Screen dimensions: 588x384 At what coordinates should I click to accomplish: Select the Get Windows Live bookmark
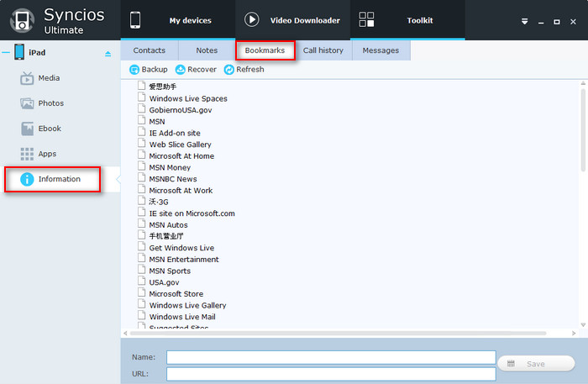(x=181, y=248)
